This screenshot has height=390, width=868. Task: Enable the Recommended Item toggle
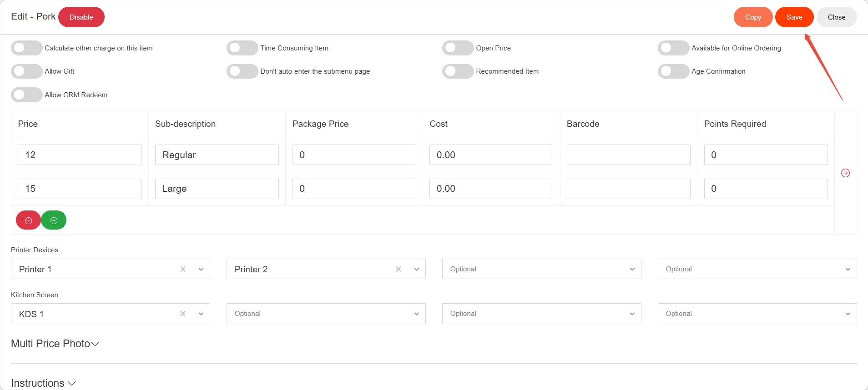[458, 71]
